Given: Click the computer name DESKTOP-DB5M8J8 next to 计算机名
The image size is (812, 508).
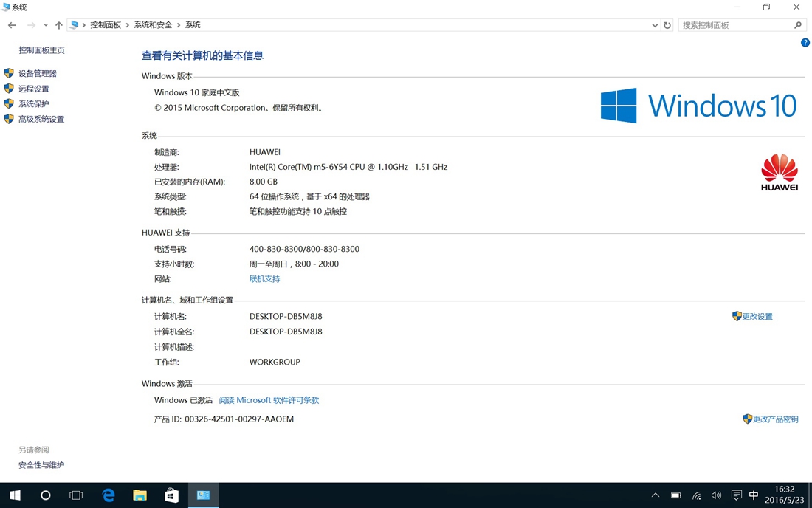Looking at the screenshot, I should point(286,317).
